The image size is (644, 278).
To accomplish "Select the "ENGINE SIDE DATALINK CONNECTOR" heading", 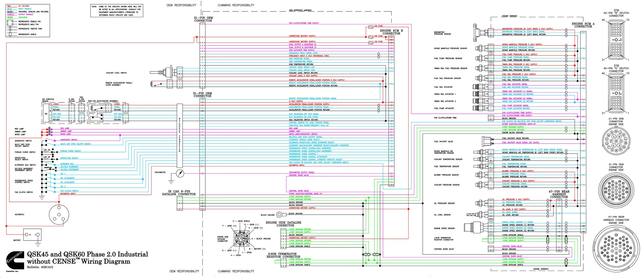I will click(284, 224).
